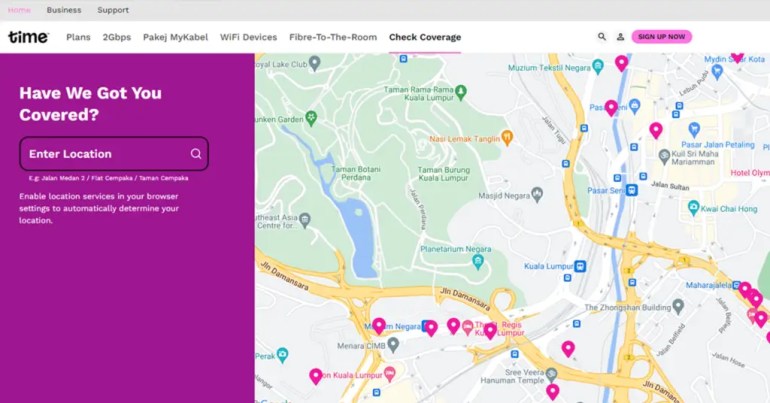Click the Pasar Seni transit station icon
The height and width of the screenshot is (403, 770).
(632, 190)
